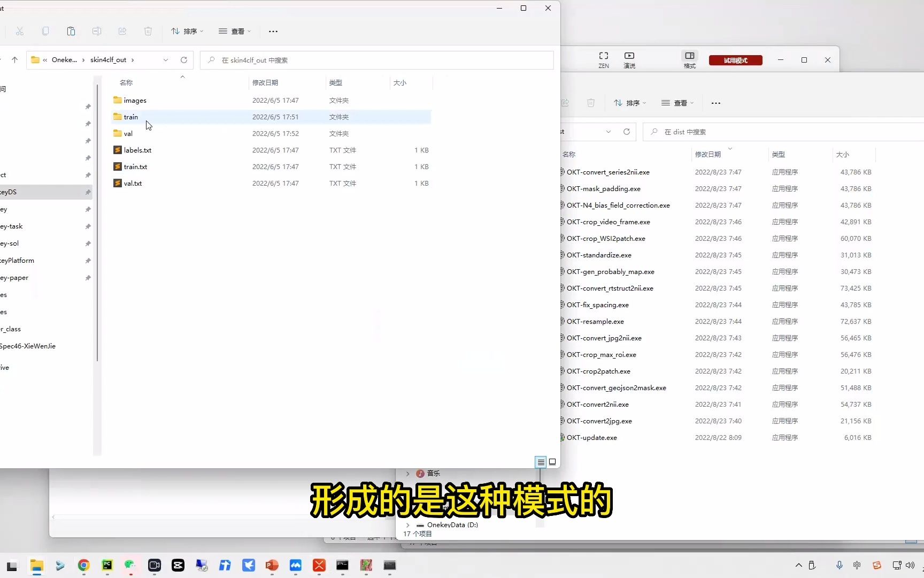Open the 查看 view options dropdown
The height and width of the screenshot is (578, 924).
[x=235, y=31]
